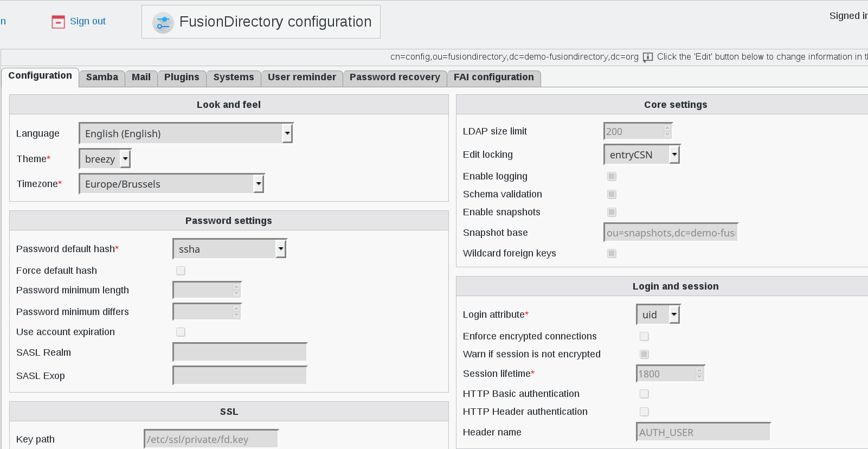
Task: Click the Snapshot base input field
Action: pos(671,233)
